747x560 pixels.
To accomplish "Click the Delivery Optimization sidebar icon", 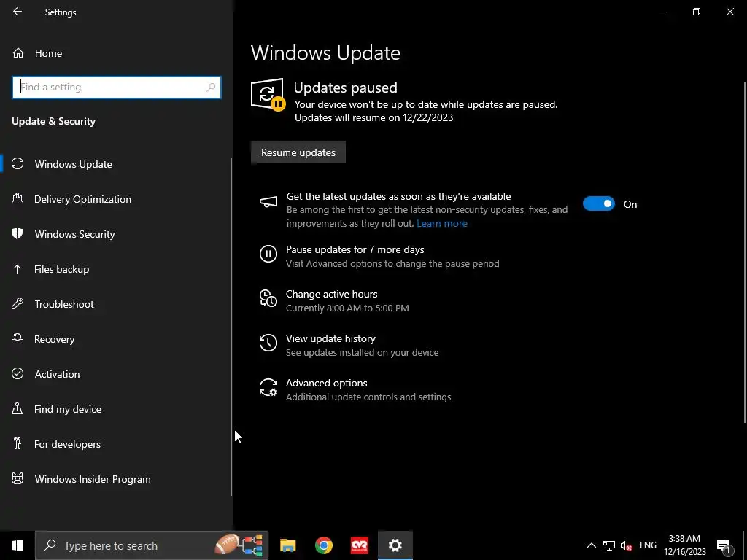I will point(18,198).
